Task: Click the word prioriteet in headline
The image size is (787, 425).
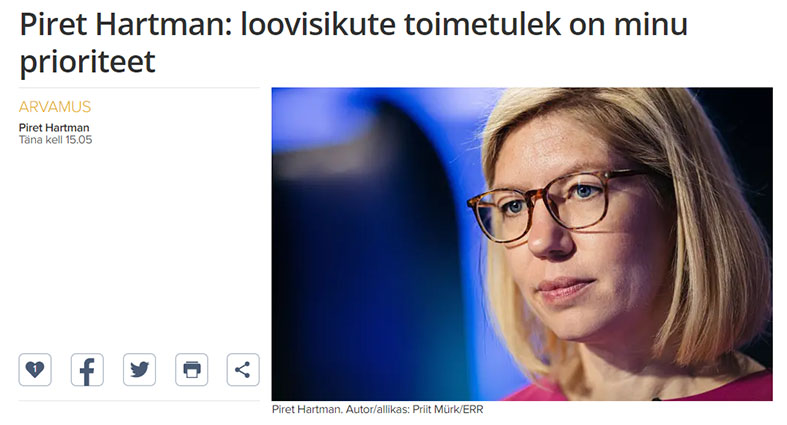Action: pos(87,62)
